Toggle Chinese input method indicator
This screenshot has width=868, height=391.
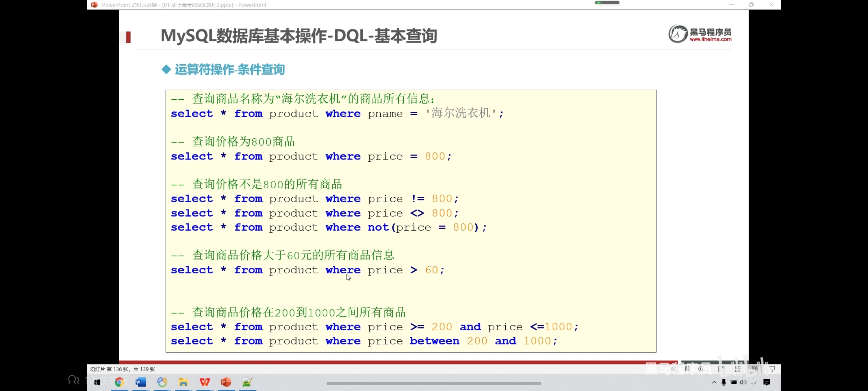click(753, 382)
